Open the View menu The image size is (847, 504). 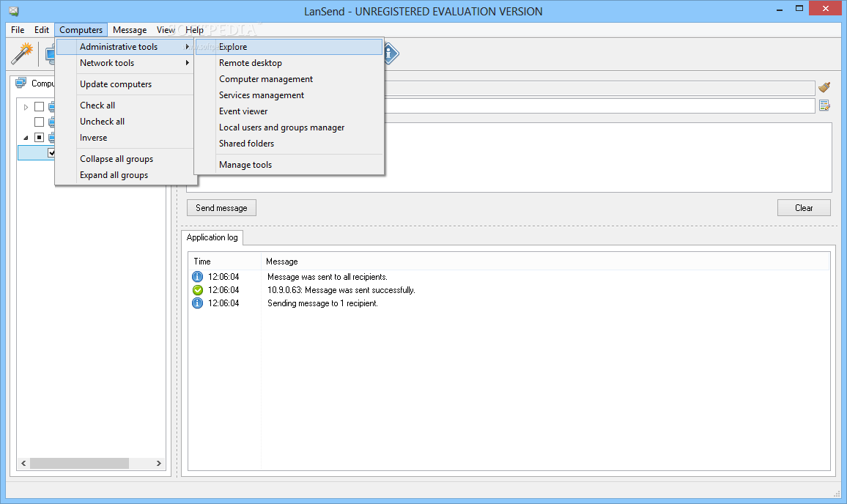click(x=166, y=30)
